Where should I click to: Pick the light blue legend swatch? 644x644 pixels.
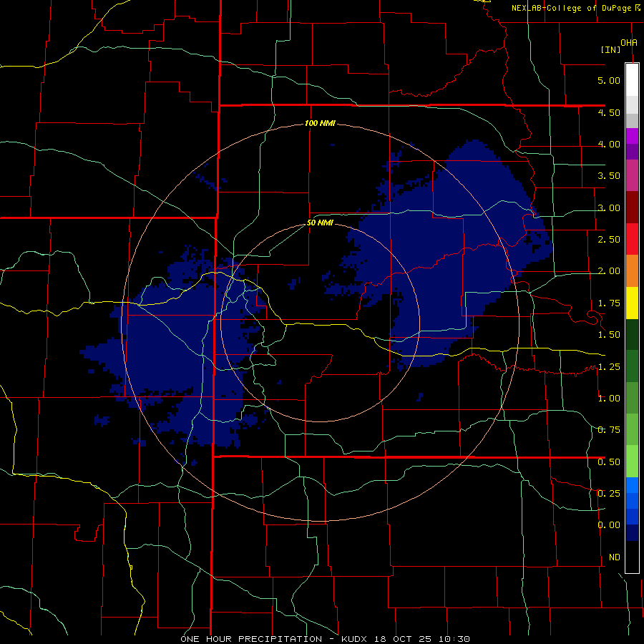632,485
